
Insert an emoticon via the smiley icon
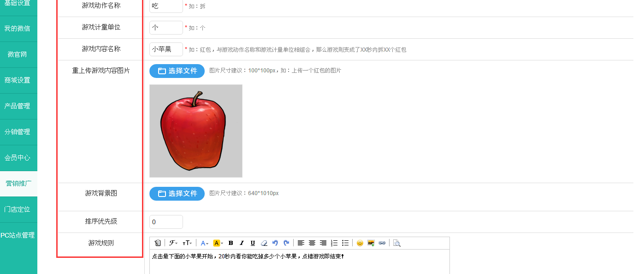[x=360, y=243]
